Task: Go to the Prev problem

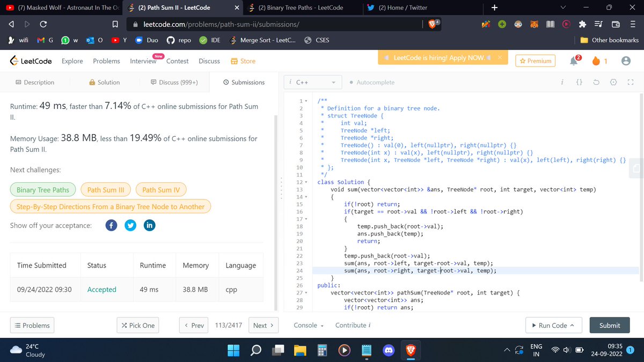Action: [194, 325]
